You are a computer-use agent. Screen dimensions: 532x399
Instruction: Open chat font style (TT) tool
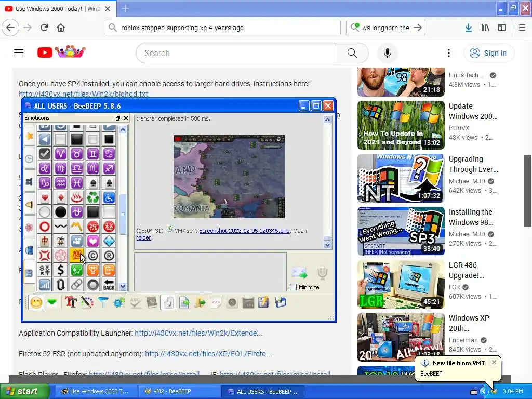coord(71,302)
